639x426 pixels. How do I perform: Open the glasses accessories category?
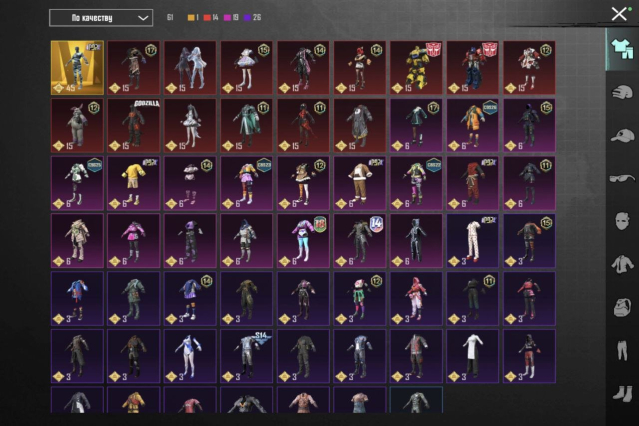pos(620,179)
